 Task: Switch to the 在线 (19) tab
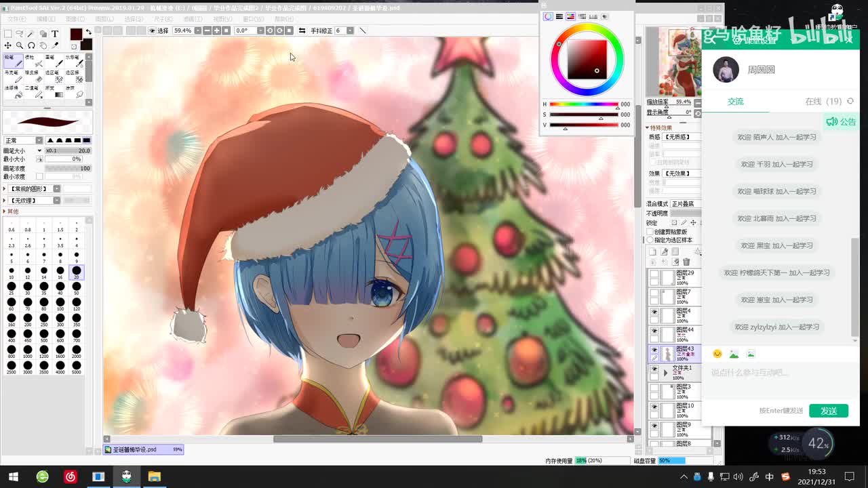point(823,101)
